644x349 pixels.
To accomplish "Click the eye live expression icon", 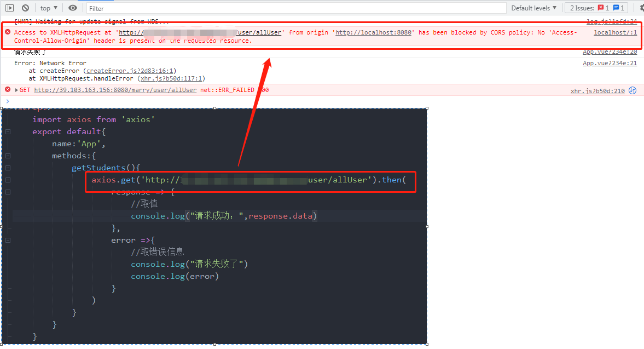I will click(73, 8).
